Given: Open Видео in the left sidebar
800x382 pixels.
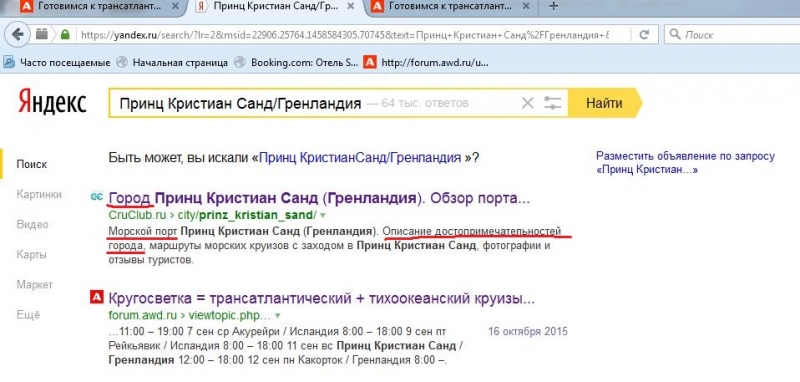Looking at the screenshot, I should 32,224.
